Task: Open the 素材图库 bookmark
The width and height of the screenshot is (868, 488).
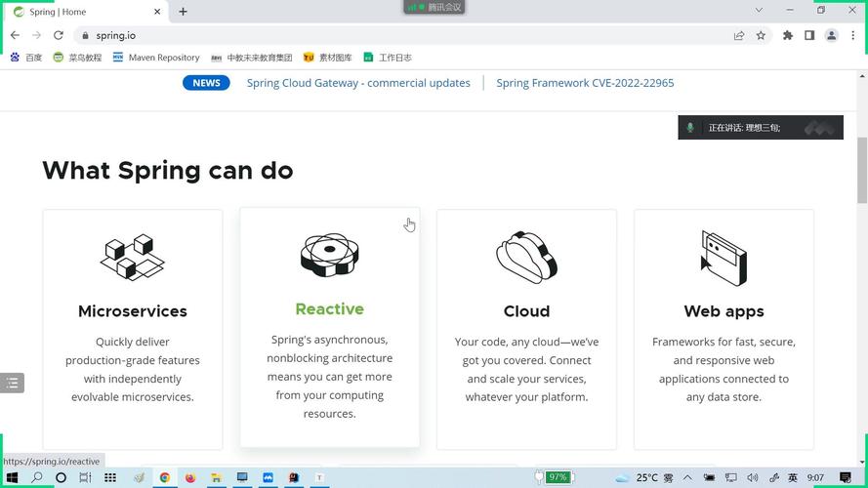Action: click(328, 58)
